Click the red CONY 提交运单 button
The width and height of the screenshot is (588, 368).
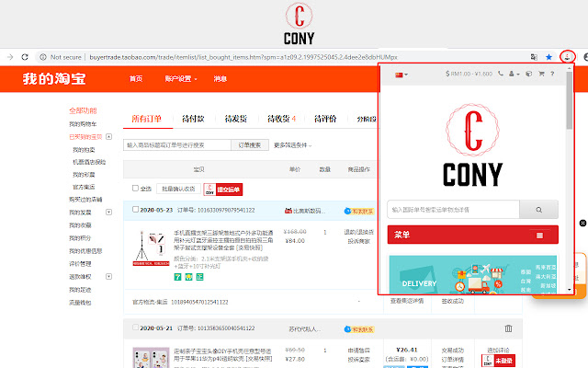(223, 190)
